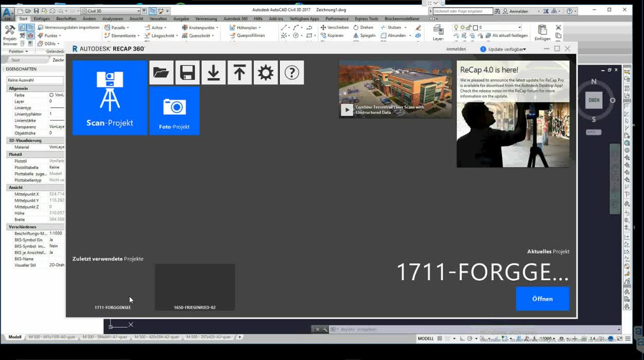644x360 pixels.
Task: Expand the Parzelle dropdown
Action: 128,28
